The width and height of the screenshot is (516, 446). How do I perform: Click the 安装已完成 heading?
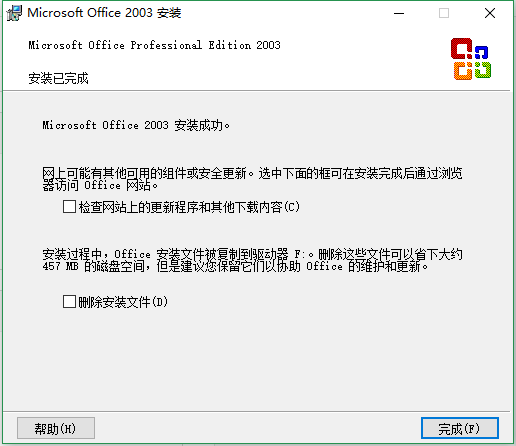point(58,78)
